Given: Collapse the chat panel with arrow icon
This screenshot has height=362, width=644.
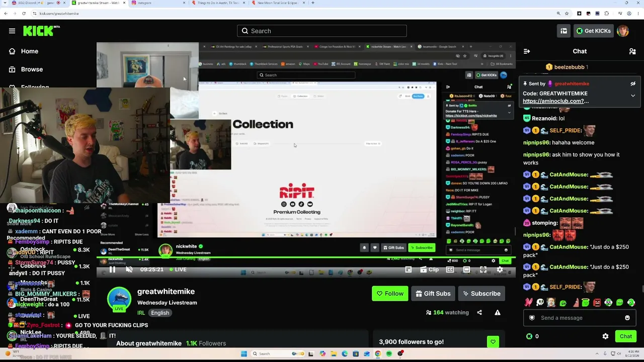Looking at the screenshot, I should click(x=527, y=51).
